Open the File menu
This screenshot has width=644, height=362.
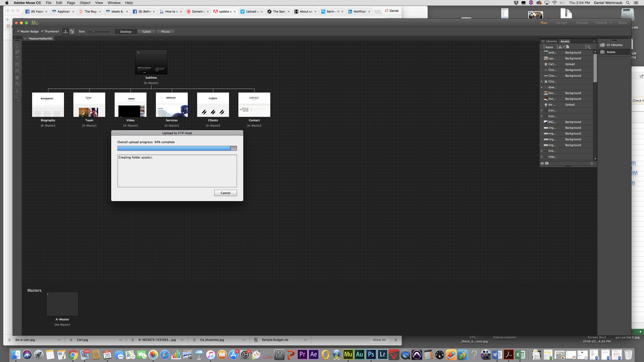click(x=49, y=3)
